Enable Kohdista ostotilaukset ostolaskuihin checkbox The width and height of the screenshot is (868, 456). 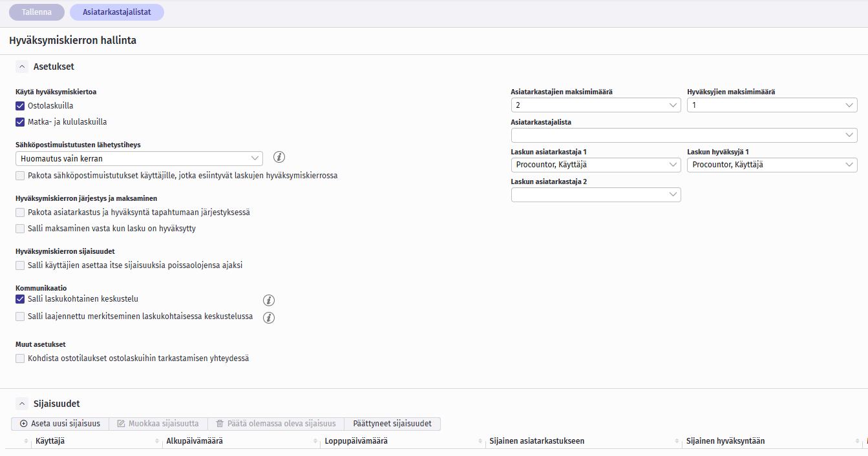[20, 358]
